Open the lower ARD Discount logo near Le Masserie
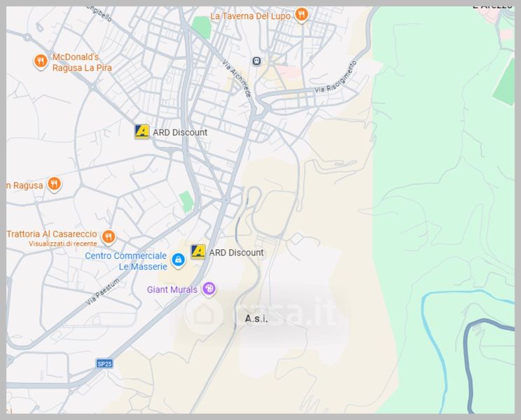The image size is (521, 420). pyautogui.click(x=199, y=252)
